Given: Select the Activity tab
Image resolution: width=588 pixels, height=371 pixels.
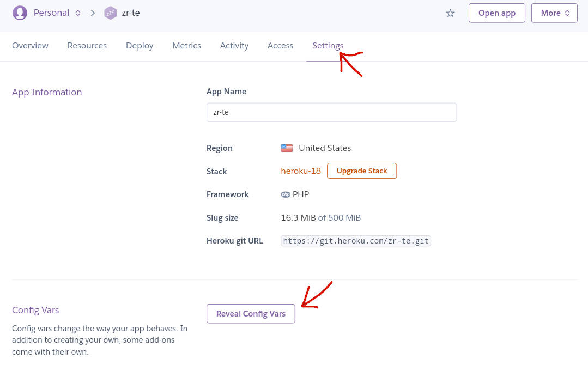Looking at the screenshot, I should point(234,46).
